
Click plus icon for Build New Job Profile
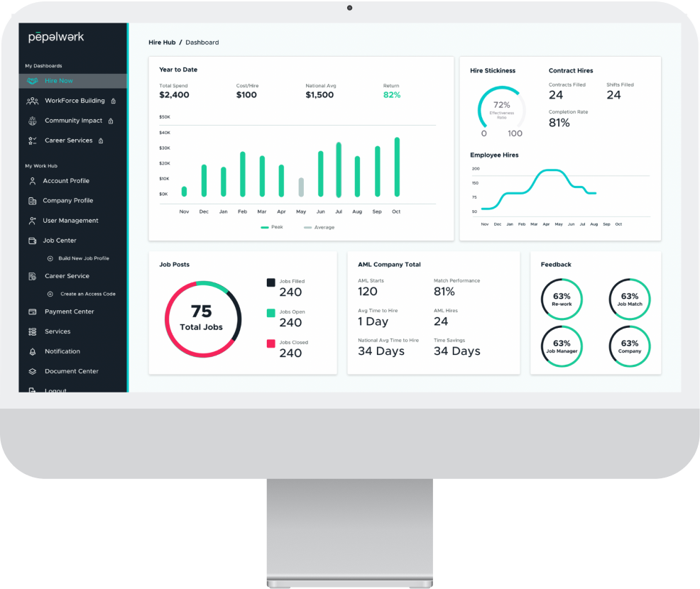tap(50, 258)
